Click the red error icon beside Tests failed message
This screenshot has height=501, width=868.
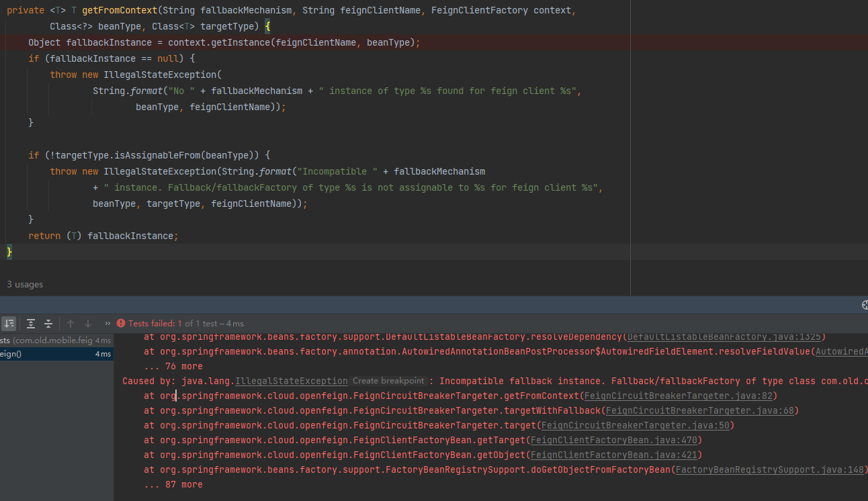[120, 324]
